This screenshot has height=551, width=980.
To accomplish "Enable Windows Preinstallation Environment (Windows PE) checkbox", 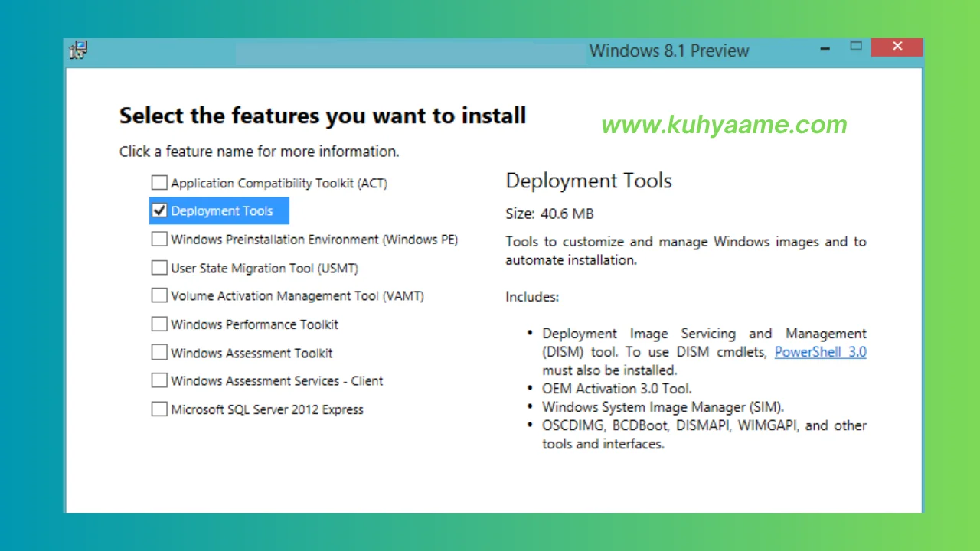I will click(159, 239).
